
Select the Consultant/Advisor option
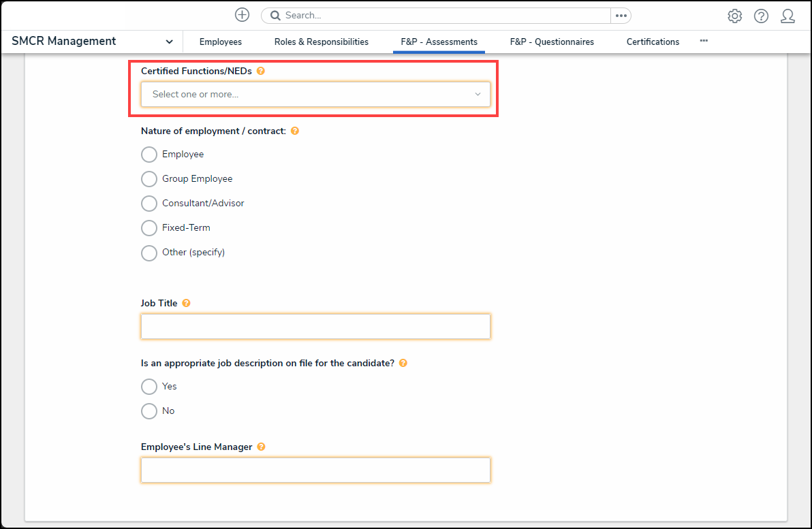(149, 204)
